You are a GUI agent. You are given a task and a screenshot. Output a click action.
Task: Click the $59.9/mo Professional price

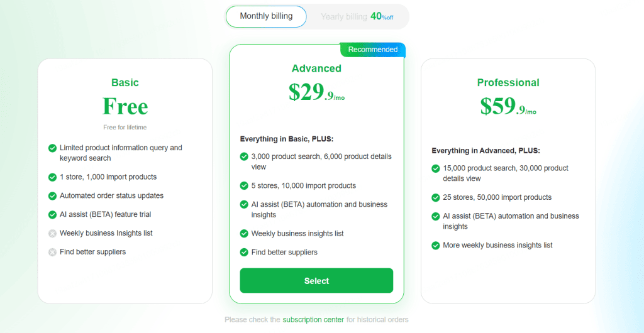point(508,106)
